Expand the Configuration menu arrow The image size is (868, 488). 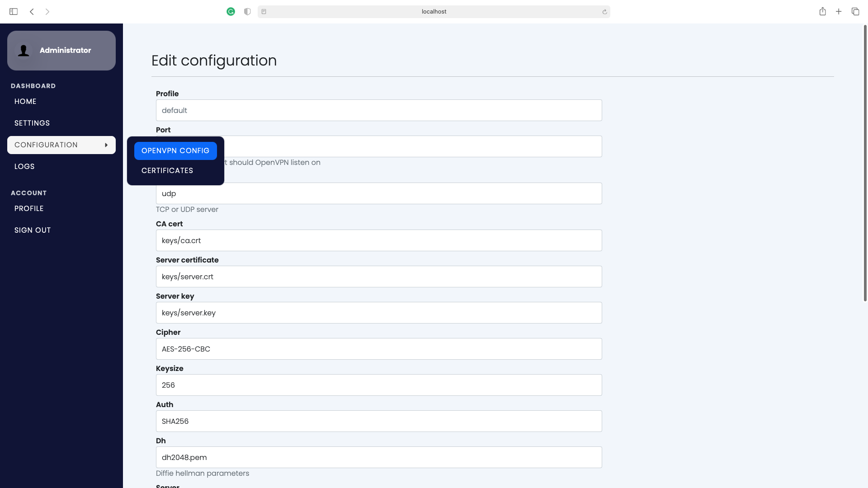(x=106, y=145)
